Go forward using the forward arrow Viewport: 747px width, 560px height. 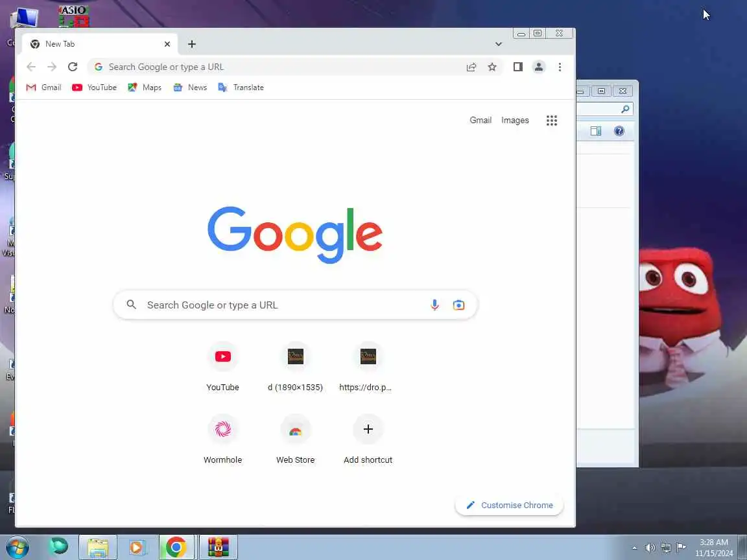(x=52, y=67)
